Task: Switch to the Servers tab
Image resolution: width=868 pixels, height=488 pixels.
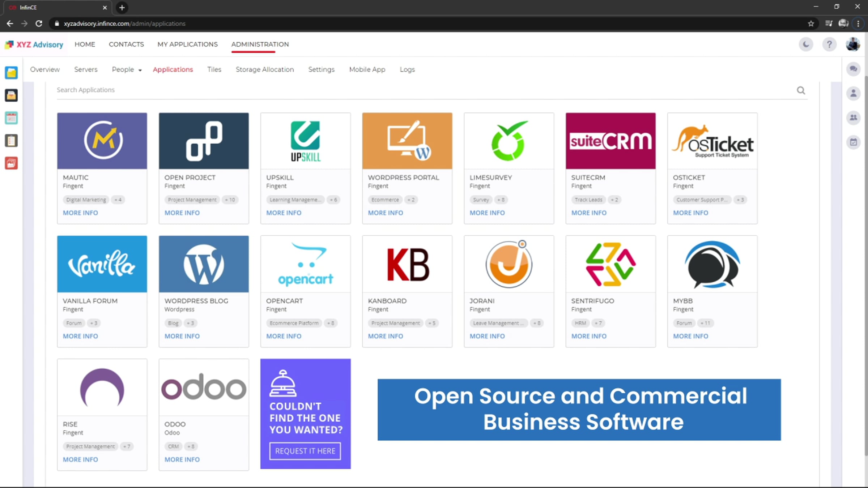Action: 86,69
